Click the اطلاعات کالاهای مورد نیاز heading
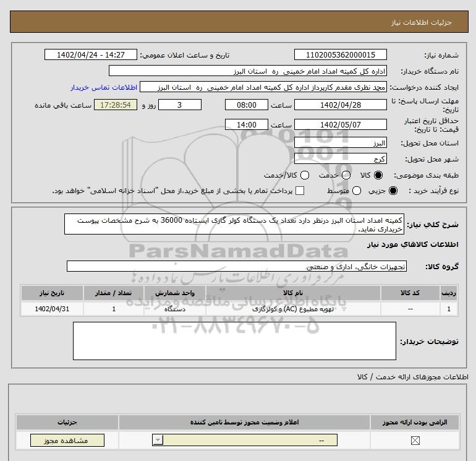 413,244
